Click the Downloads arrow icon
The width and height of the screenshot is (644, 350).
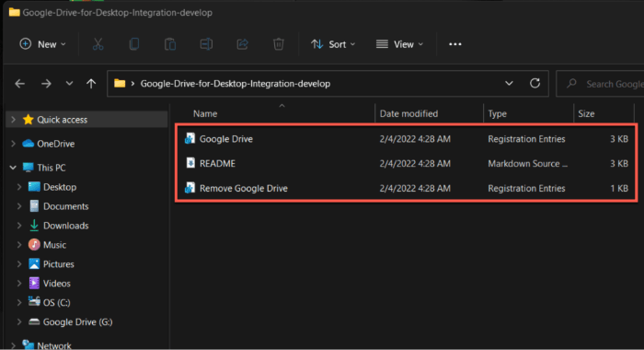pyautogui.click(x=34, y=226)
